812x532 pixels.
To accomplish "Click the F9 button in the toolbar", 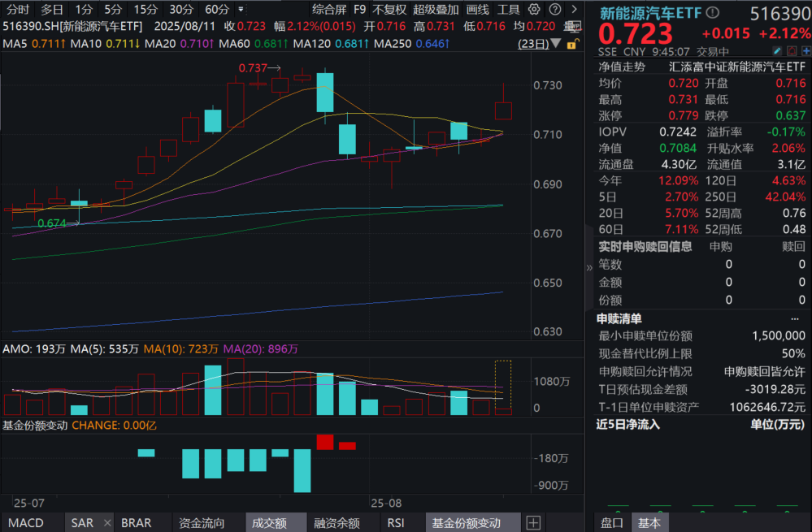I will point(359,11).
